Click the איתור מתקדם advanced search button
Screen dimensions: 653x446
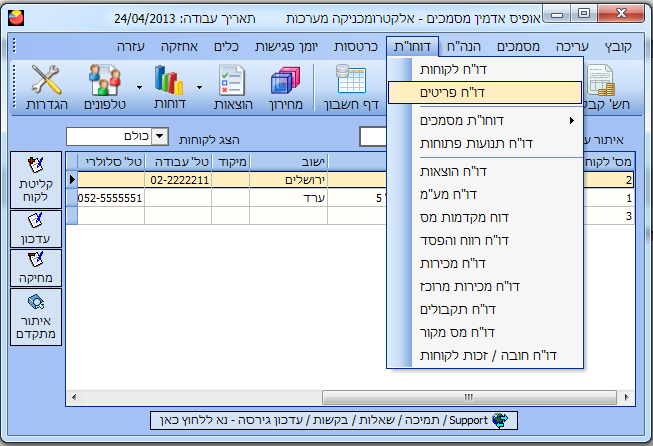click(36, 317)
